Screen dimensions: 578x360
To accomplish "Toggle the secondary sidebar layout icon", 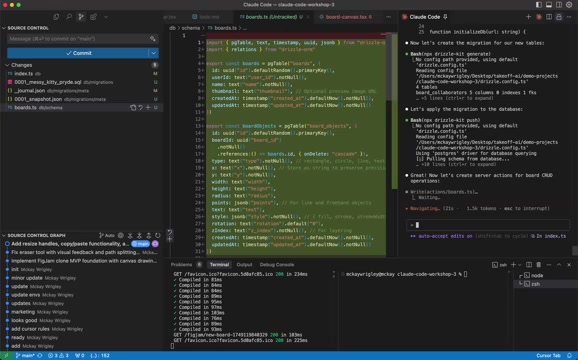I will click(x=559, y=5).
